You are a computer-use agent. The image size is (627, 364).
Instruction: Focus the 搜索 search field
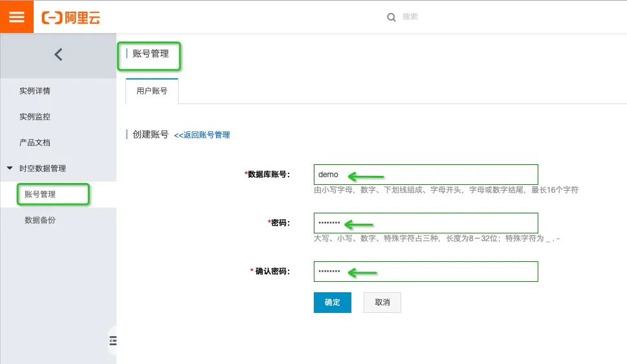(410, 17)
